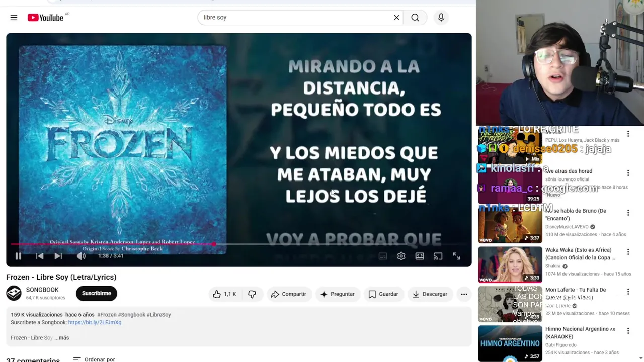This screenshot has width=644, height=362.
Task: Open options for 'No se habla de Bruno'
Action: point(628,213)
